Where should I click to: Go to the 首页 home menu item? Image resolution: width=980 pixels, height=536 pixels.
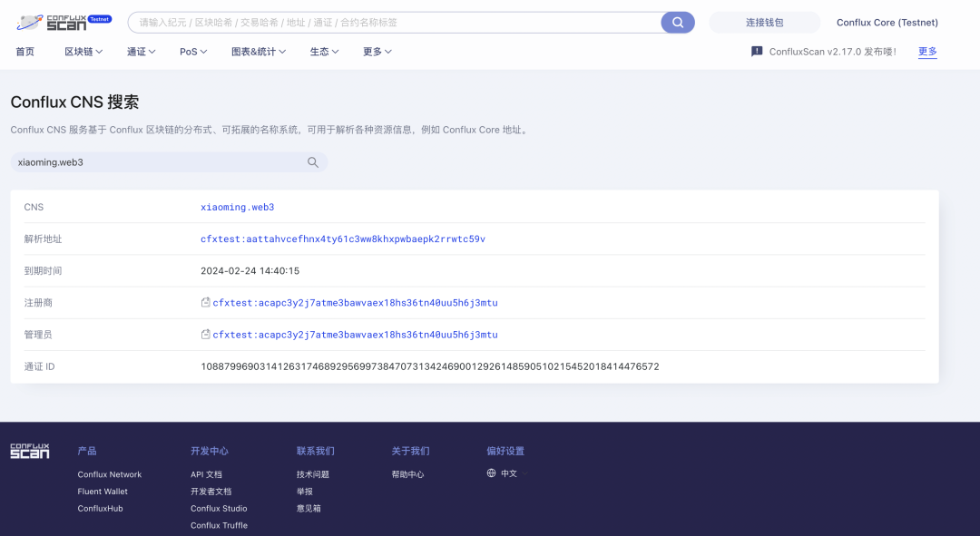pyautogui.click(x=25, y=52)
